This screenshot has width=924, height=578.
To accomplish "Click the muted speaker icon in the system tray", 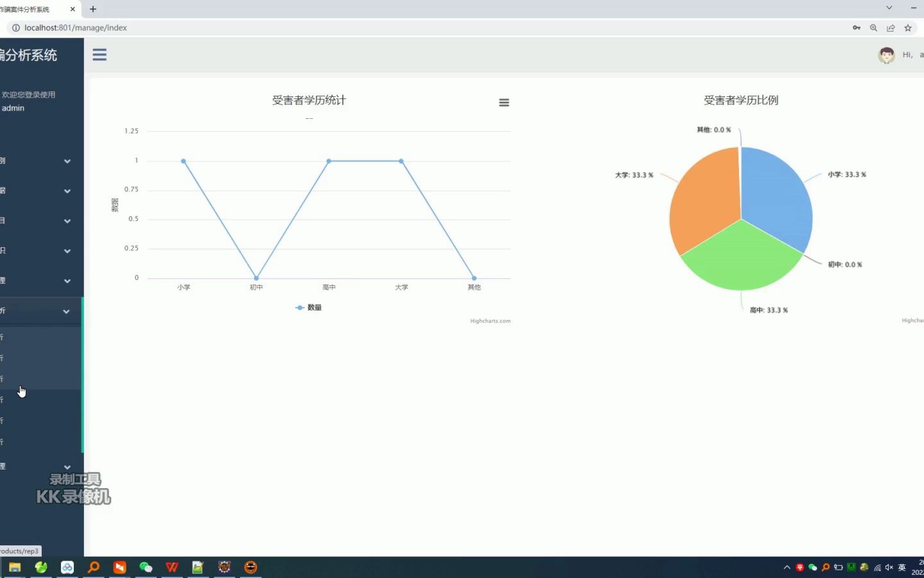I will (889, 568).
